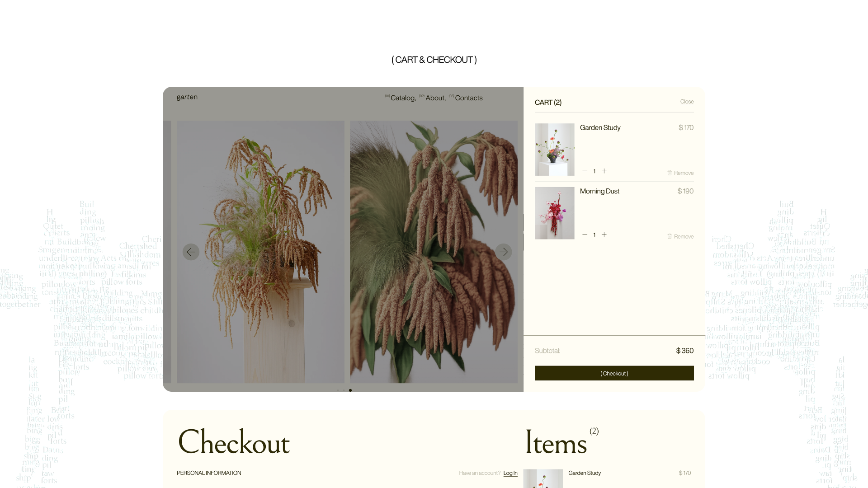Decrease Garden Study quantity with minus icon
Screen dimensions: 868x488
pyautogui.click(x=585, y=171)
